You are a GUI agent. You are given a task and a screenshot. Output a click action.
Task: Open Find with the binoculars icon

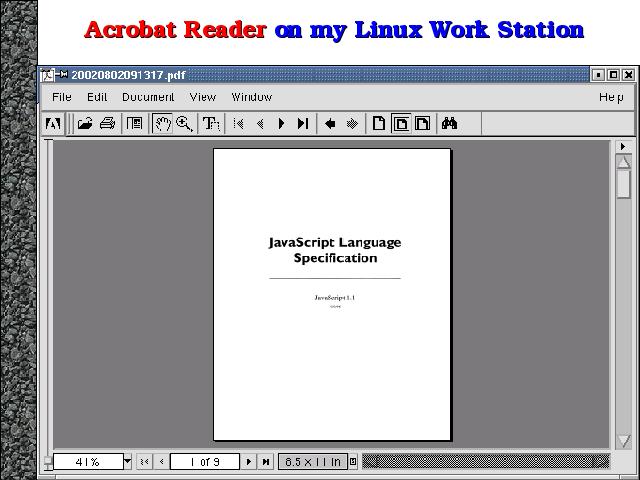450,124
